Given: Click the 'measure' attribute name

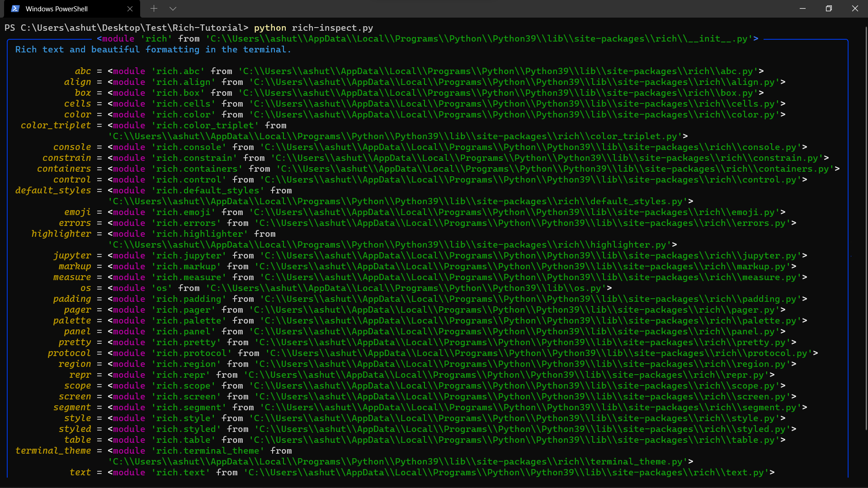Looking at the screenshot, I should tap(72, 277).
